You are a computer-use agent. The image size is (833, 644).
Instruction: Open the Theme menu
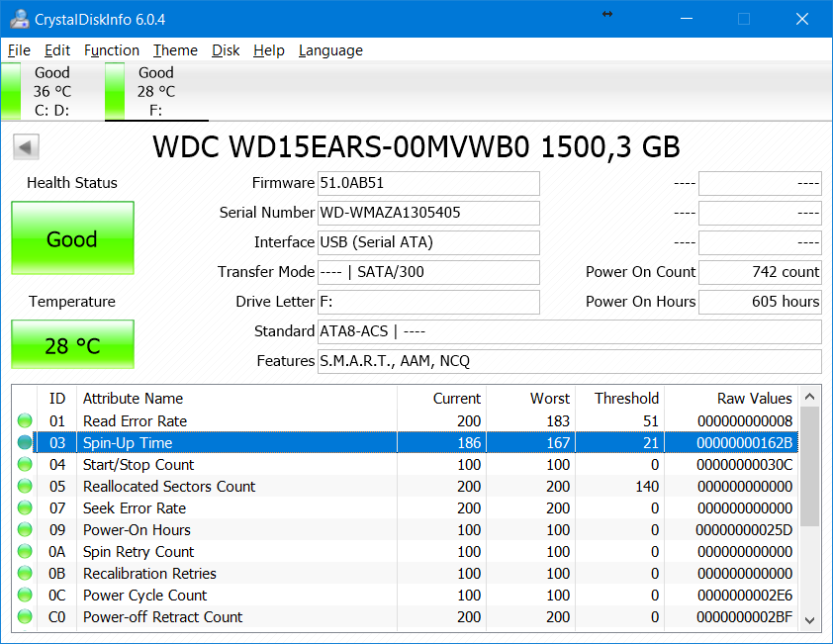tap(175, 50)
